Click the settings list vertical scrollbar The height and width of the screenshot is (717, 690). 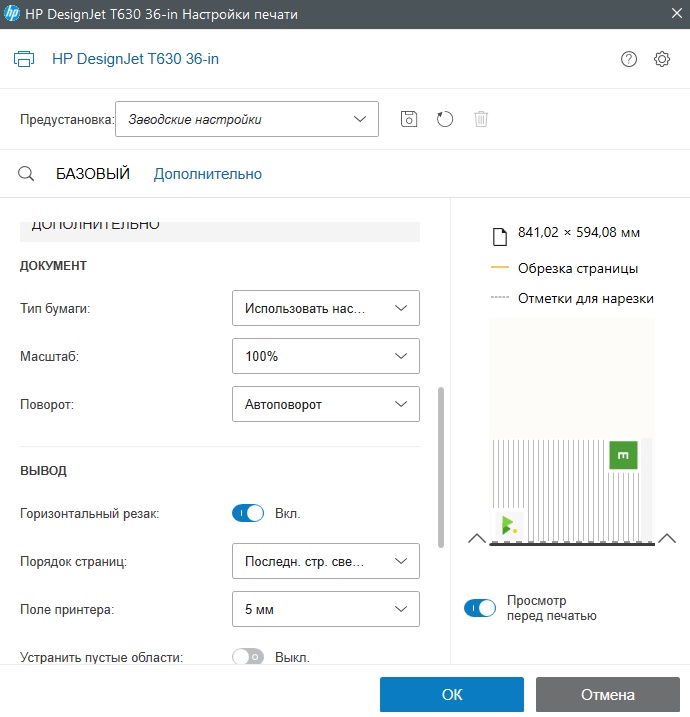coord(441,465)
